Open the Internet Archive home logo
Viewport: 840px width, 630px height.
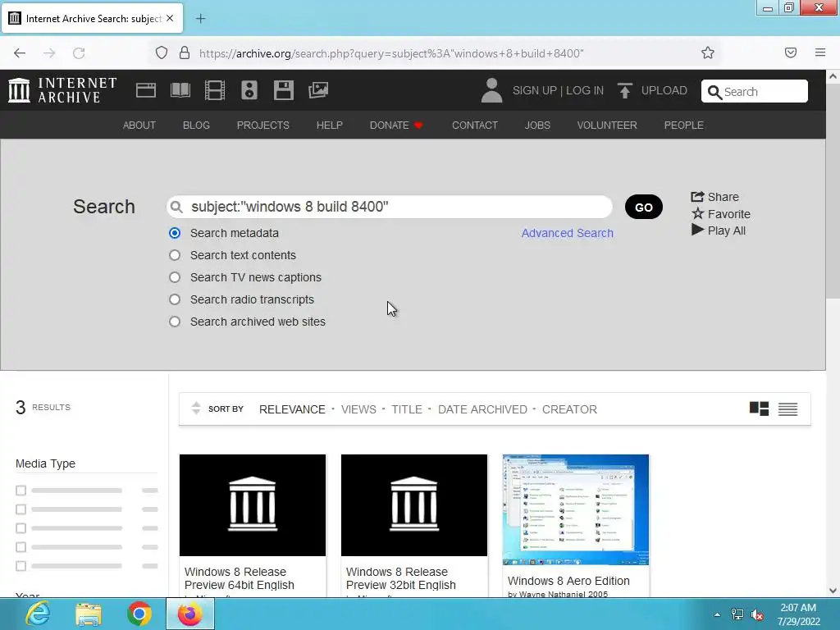click(x=62, y=90)
